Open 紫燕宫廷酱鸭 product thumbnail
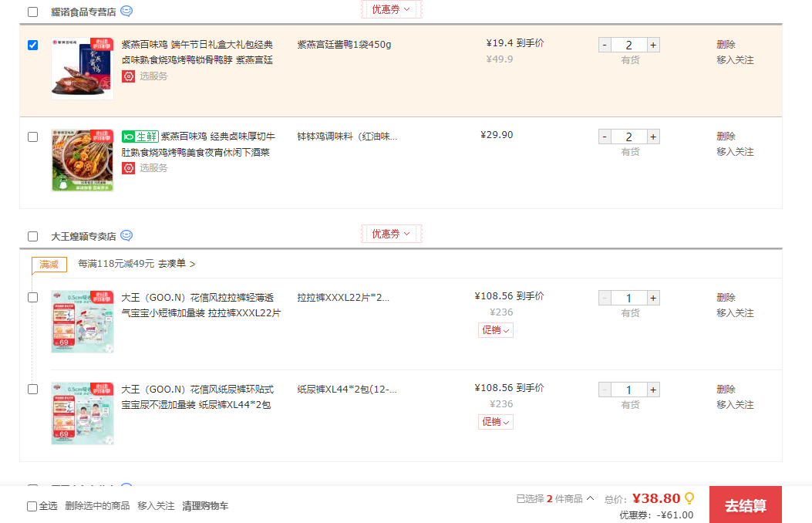 click(x=83, y=69)
